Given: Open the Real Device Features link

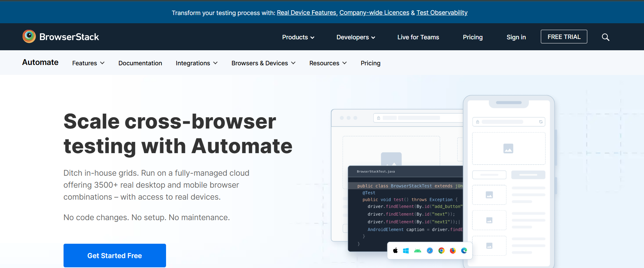Looking at the screenshot, I should point(306,13).
